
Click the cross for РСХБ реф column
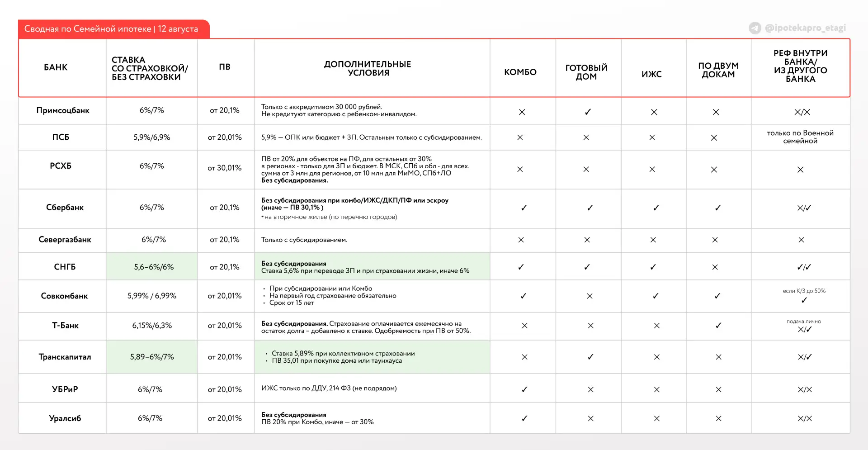pos(800,170)
